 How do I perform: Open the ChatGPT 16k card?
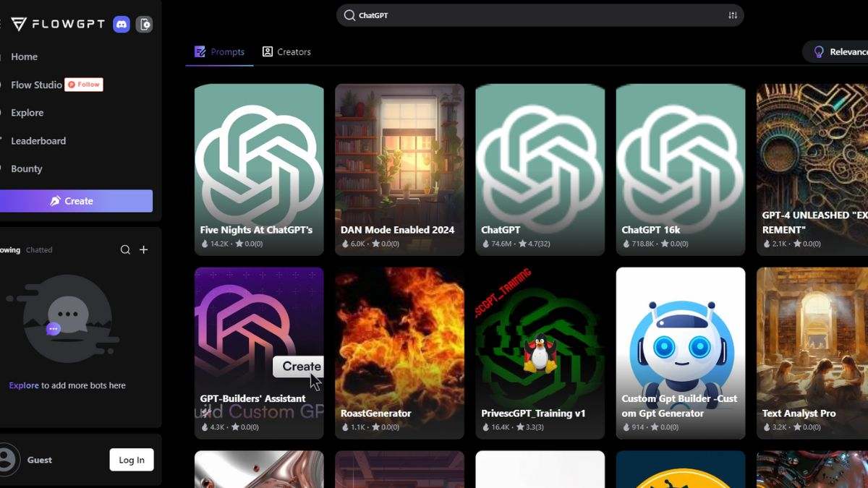point(681,170)
